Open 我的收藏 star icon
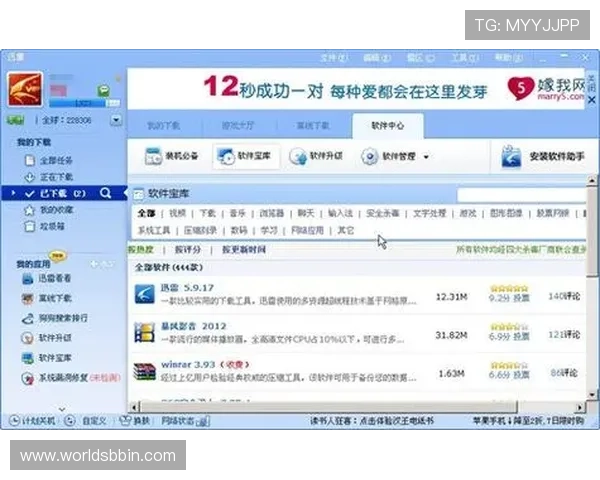The width and height of the screenshot is (600, 480). 29,210
